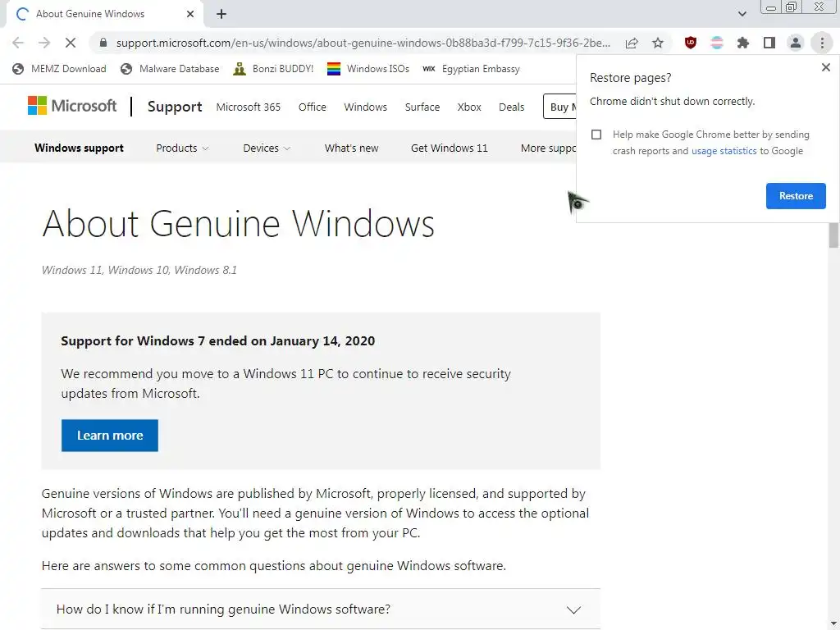Open Windows nav item
Screen dimensions: 840x630
[x=365, y=107]
